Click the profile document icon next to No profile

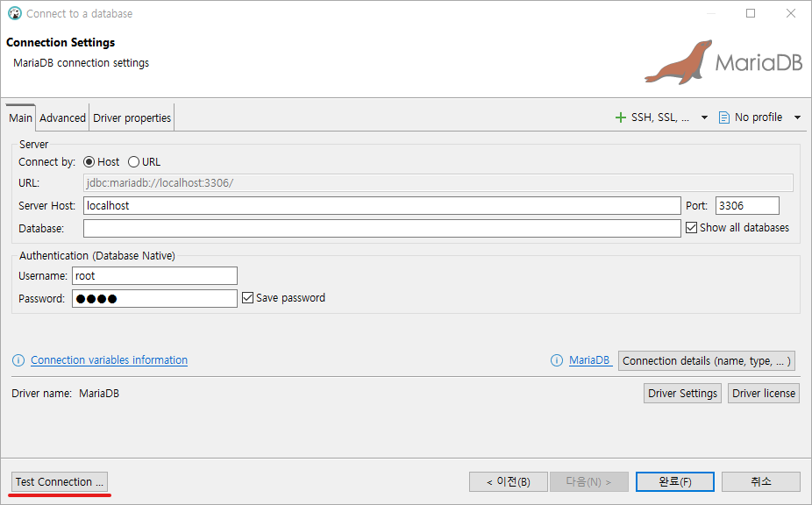point(724,117)
